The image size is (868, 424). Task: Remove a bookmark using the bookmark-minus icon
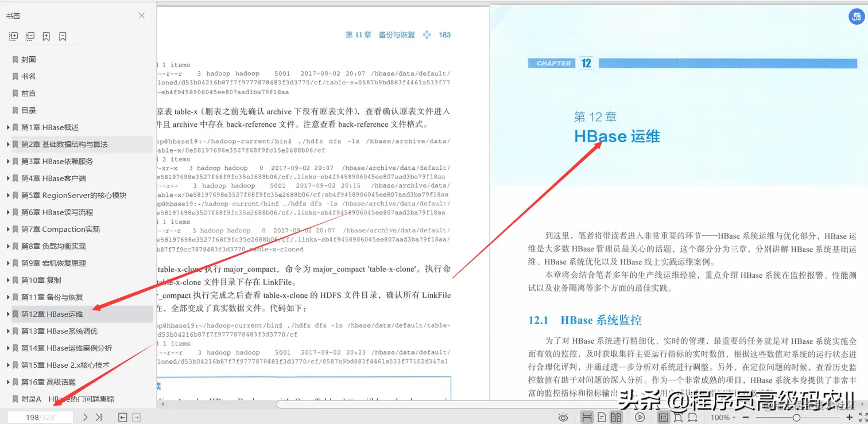tap(62, 36)
